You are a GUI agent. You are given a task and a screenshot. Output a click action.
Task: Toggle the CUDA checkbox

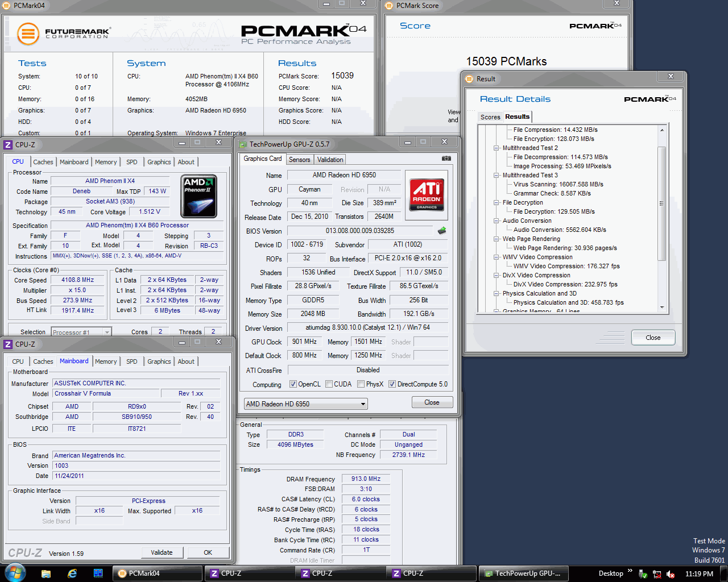pyautogui.click(x=329, y=384)
